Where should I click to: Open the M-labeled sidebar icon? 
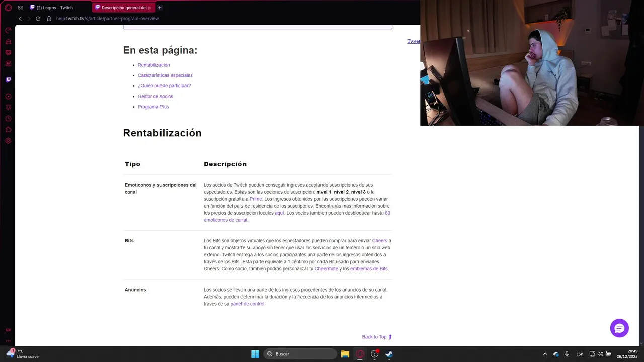tap(8, 64)
